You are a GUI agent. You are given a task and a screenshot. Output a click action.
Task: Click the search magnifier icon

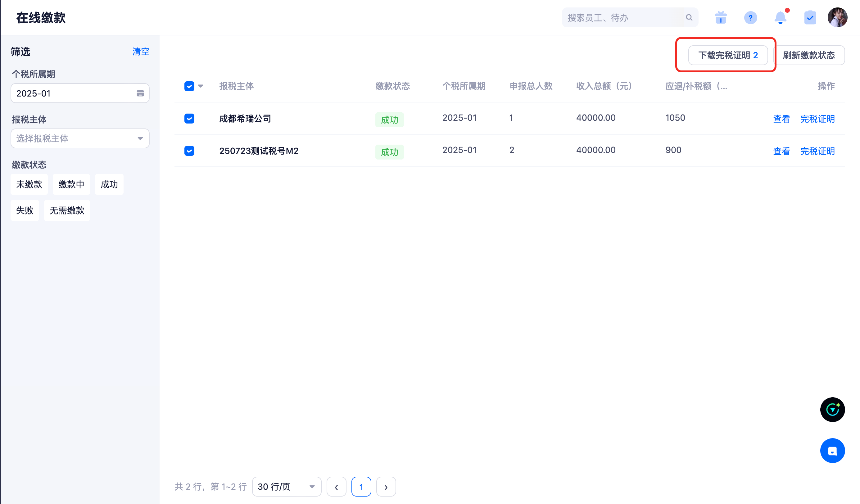(689, 17)
